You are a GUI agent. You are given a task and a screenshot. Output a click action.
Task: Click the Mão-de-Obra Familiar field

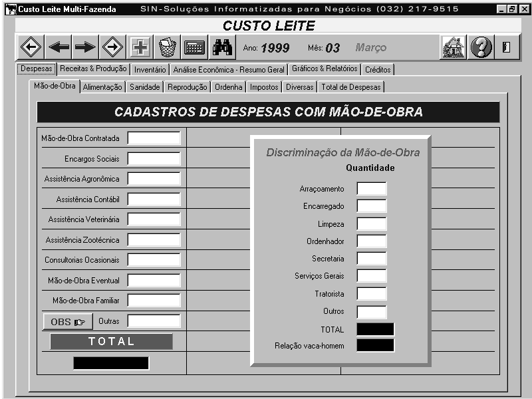pyautogui.click(x=154, y=301)
